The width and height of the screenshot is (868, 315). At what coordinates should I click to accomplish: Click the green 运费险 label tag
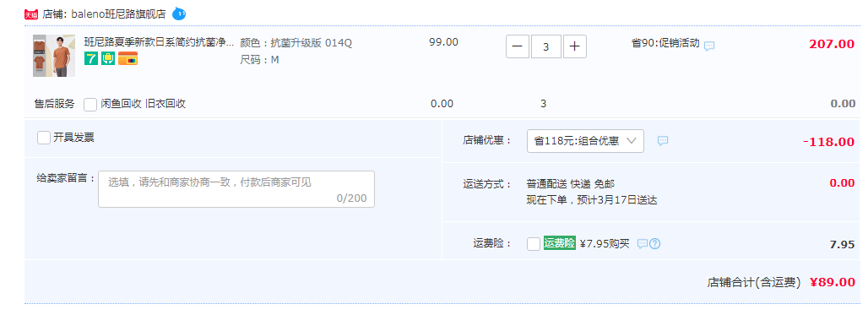(x=560, y=243)
